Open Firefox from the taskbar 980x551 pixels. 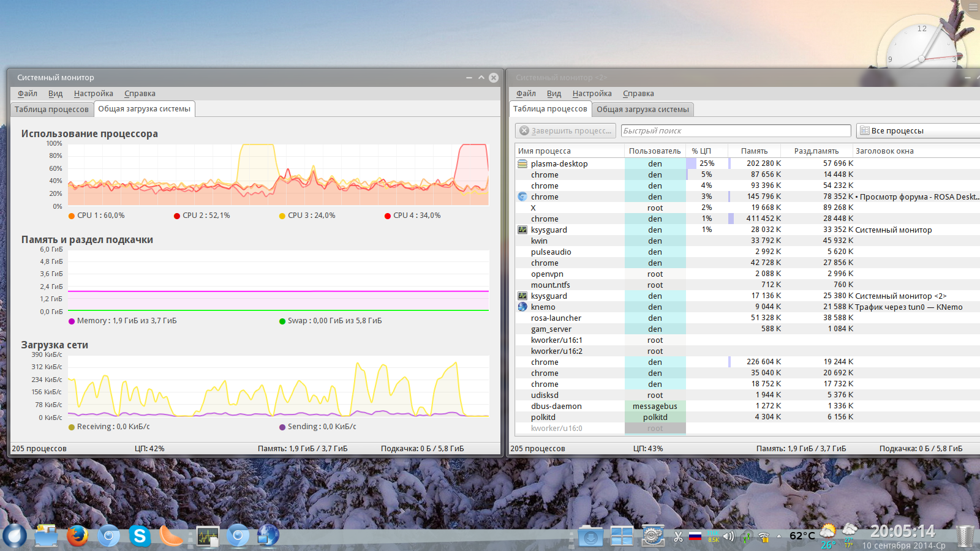click(77, 536)
